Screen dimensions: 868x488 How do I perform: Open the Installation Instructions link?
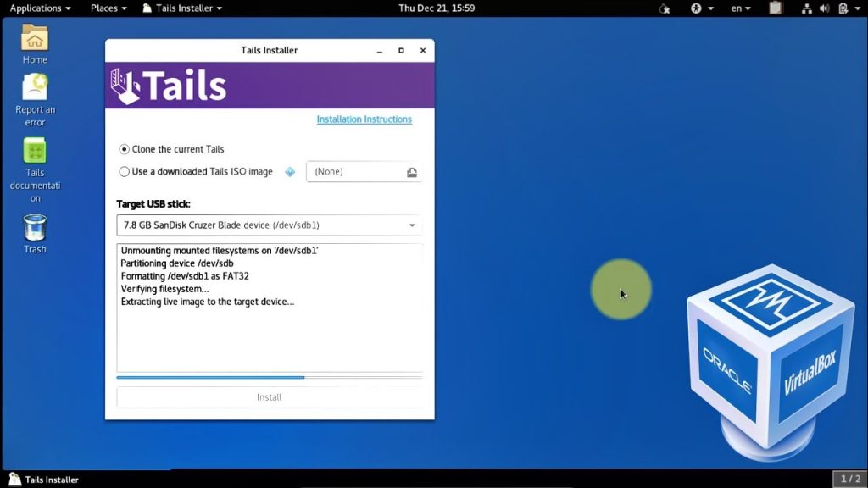[x=364, y=119]
